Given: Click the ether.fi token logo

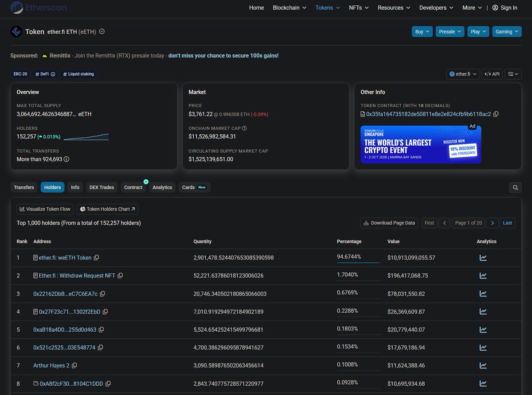Looking at the screenshot, I should pos(16,31).
